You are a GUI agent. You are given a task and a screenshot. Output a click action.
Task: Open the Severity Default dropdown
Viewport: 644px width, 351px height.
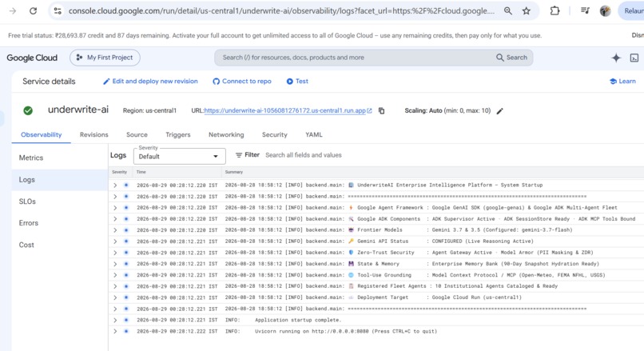tap(180, 156)
